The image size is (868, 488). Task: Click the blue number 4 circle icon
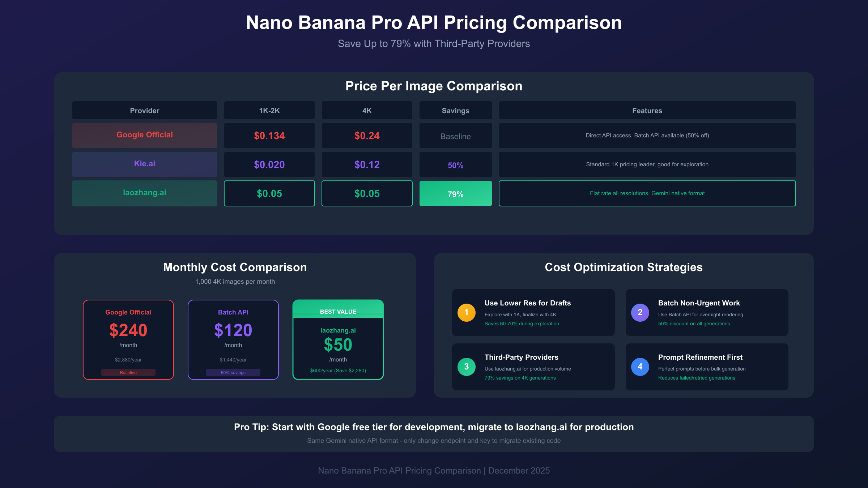click(x=640, y=367)
